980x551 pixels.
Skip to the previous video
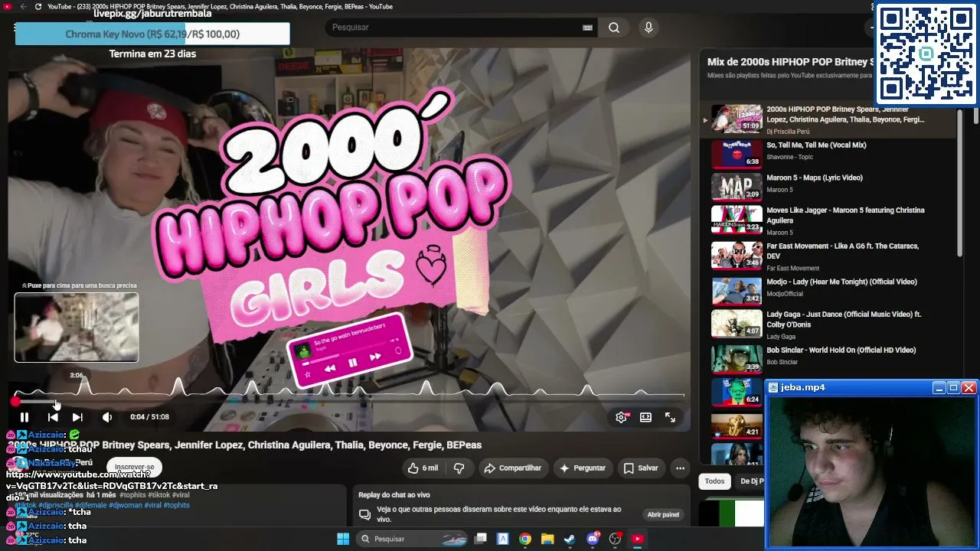coord(53,417)
